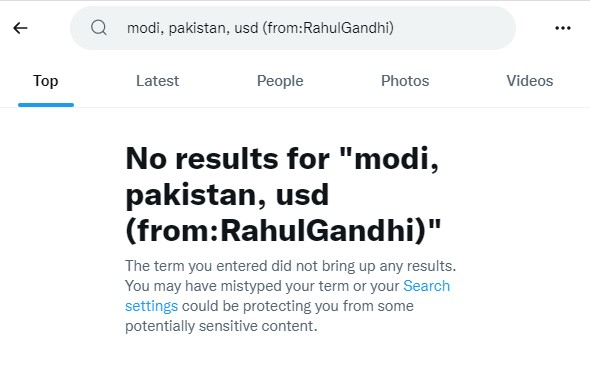This screenshot has width=590, height=383.
Task: Click the "No results for" heading text
Action: click(x=228, y=159)
